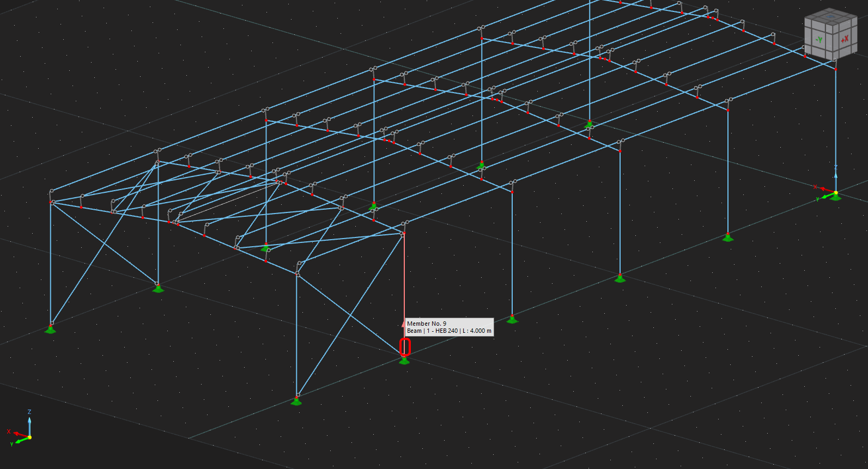Click the Member No. 9 HEB 240 tooltip
Screen dimensions: 868x469
449,327
